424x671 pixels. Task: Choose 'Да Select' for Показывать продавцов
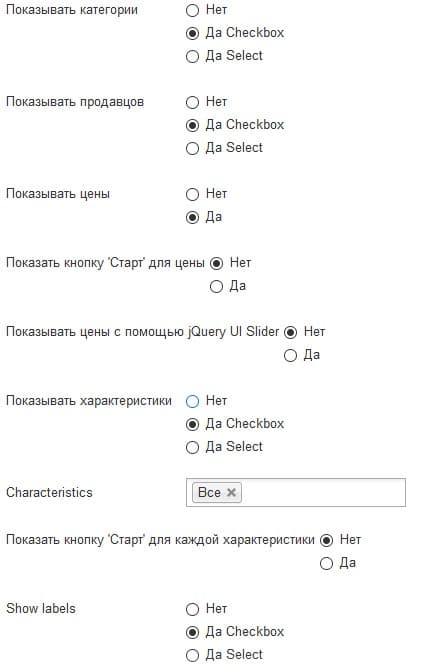click(193, 148)
